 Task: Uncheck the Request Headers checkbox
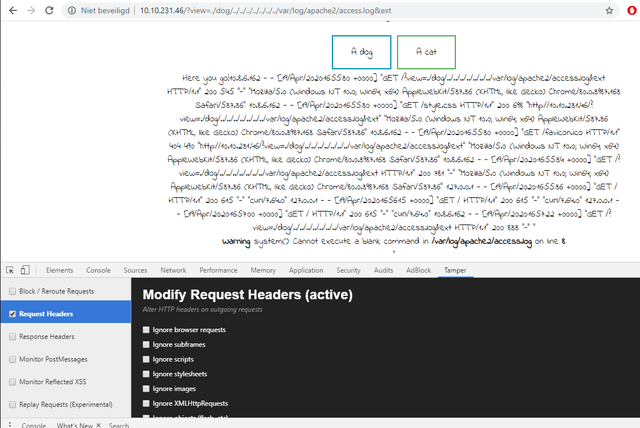(x=12, y=314)
